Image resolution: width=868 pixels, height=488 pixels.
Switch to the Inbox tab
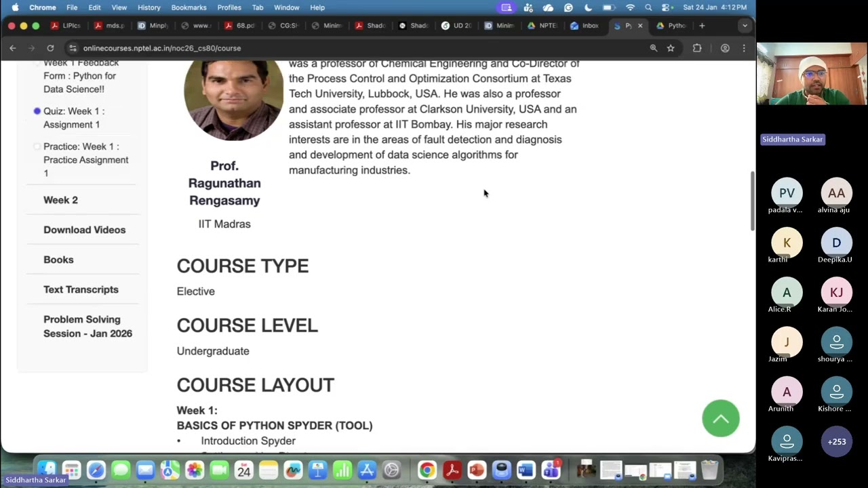(x=585, y=26)
